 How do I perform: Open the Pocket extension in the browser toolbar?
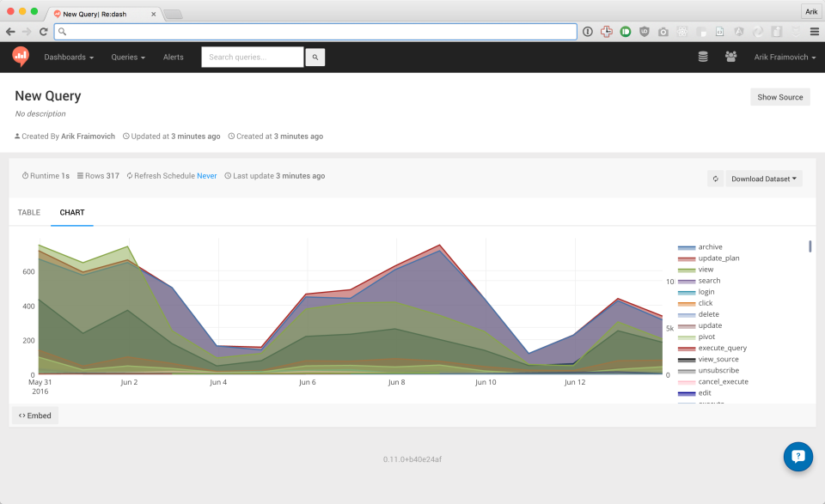tap(795, 30)
